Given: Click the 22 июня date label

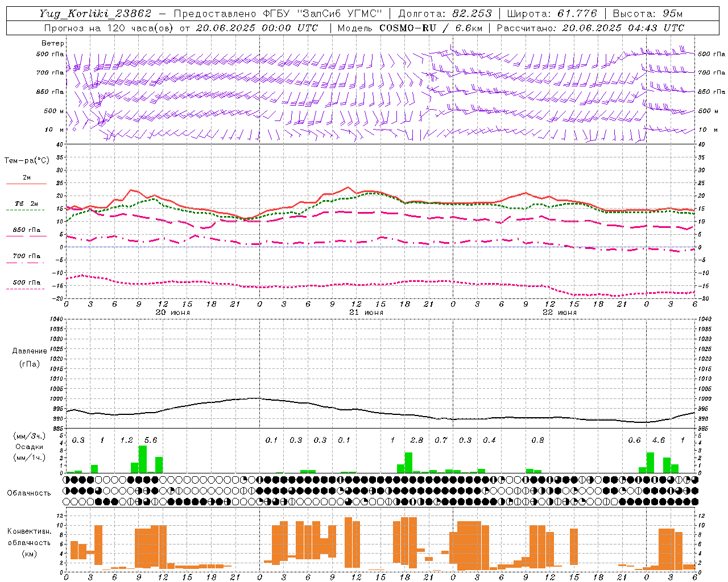Looking at the screenshot, I should [x=560, y=313].
